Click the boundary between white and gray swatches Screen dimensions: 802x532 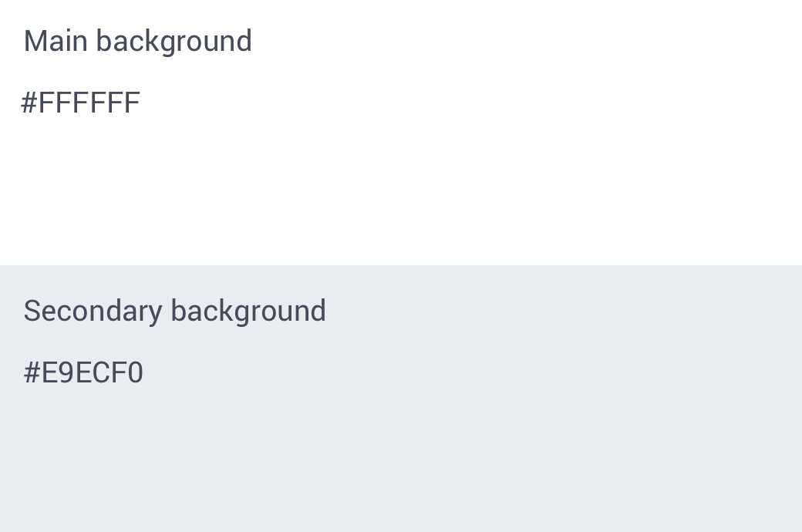(x=401, y=265)
